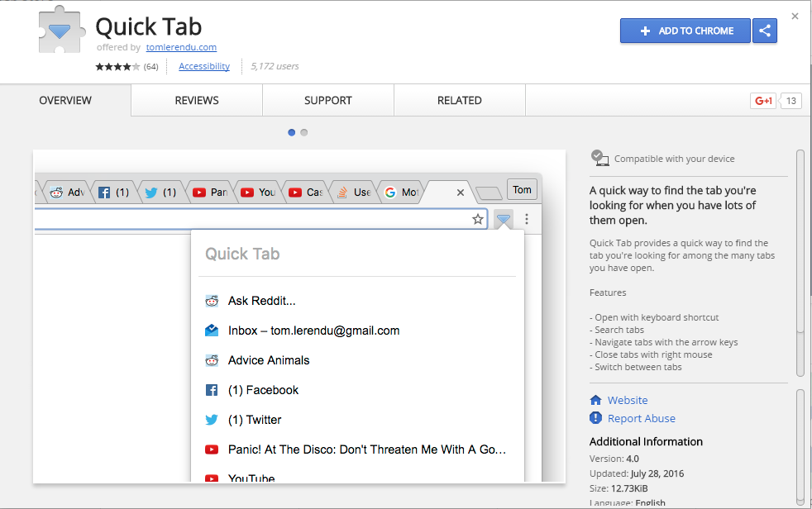This screenshot has width=812, height=509.
Task: Click the YouTube 'You' browser tab in screenshot
Action: [258, 193]
